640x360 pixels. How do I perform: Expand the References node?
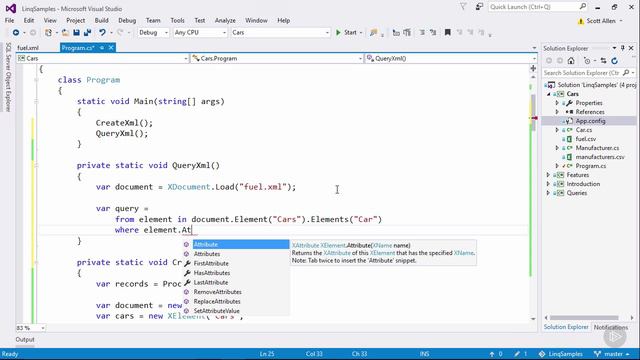click(557, 112)
